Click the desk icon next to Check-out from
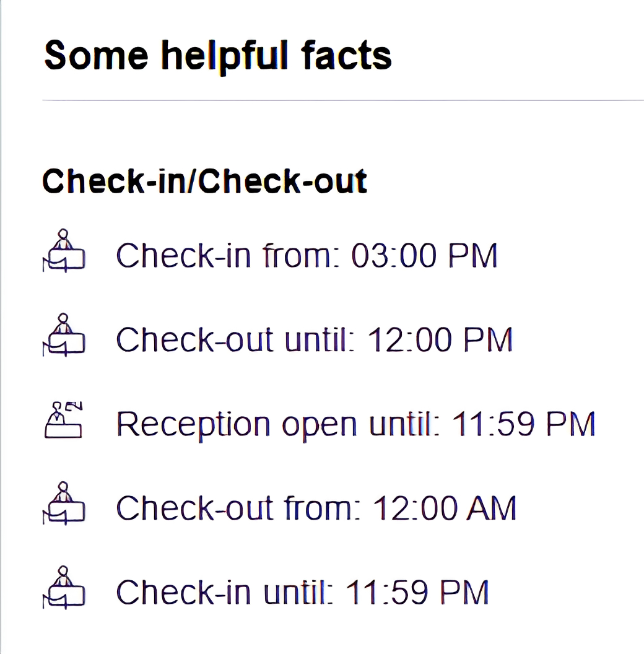This screenshot has width=644, height=654. (64, 504)
